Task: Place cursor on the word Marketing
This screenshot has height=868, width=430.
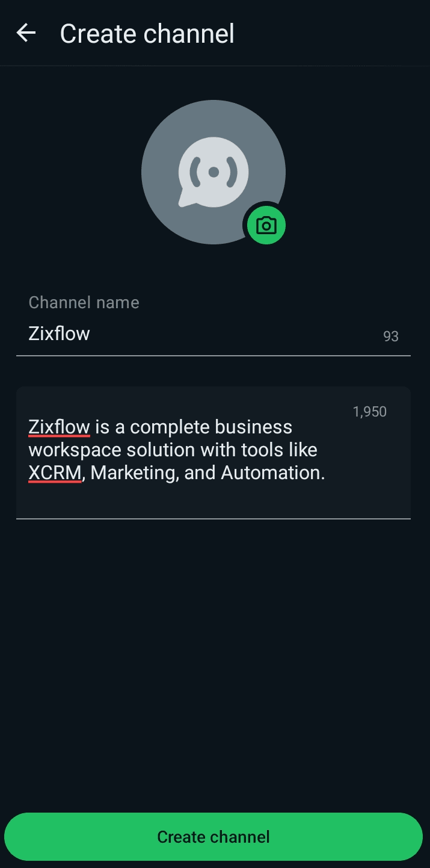Action: pos(134,473)
